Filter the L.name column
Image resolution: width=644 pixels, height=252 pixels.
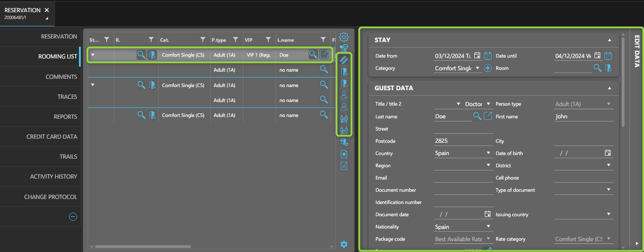323,40
